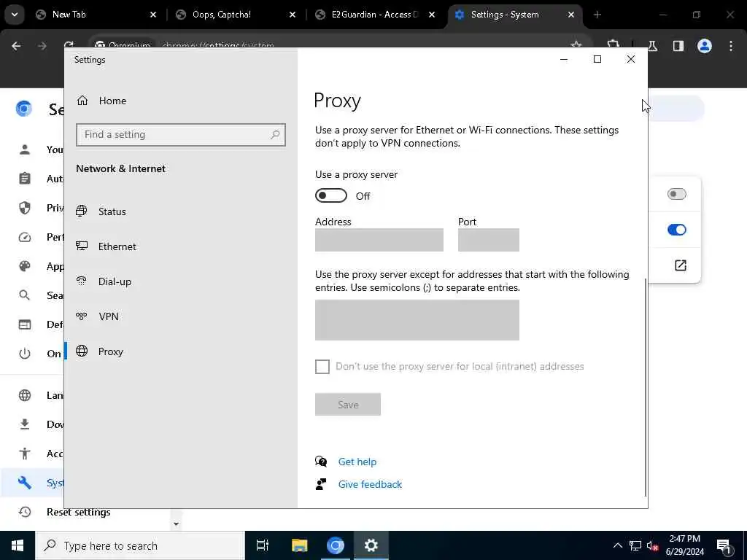Click the network tray icon
747x560 pixels.
[635, 545]
